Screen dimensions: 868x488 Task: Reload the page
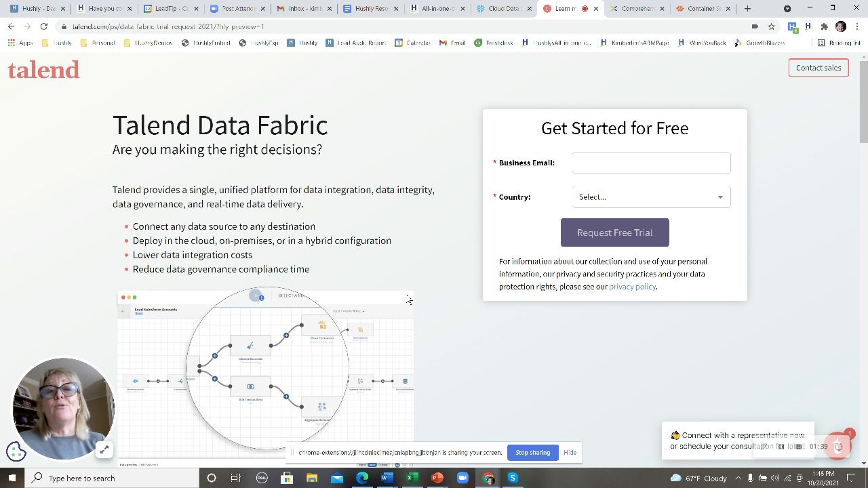[44, 26]
